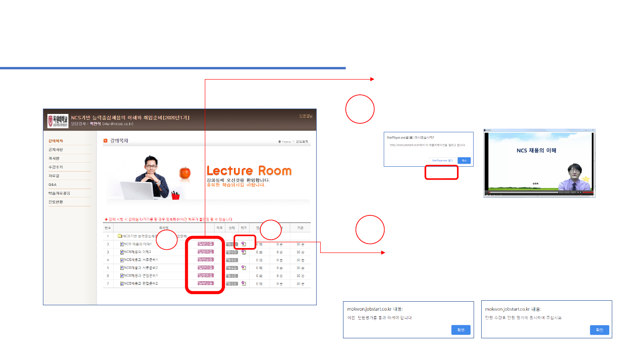Image resolution: width=644 pixels, height=362 pixels.
Task: Click the Home icon in the breadcrumb
Action: pyautogui.click(x=280, y=142)
